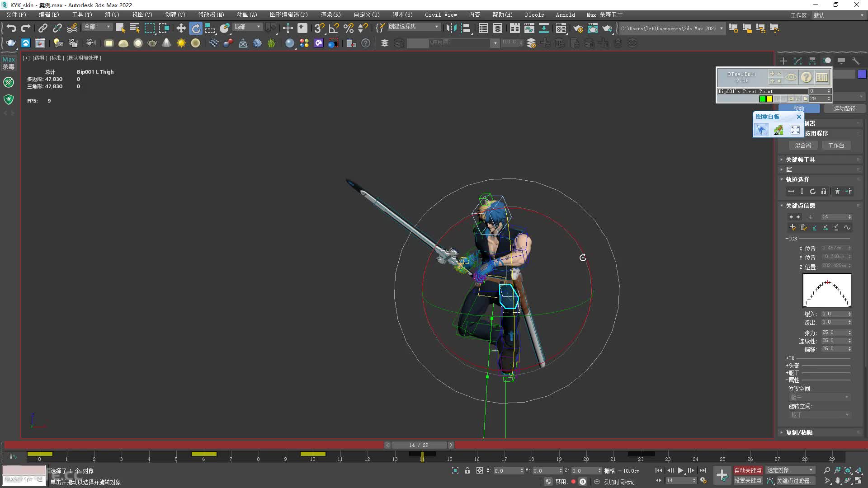The height and width of the screenshot is (488, 868).
Task: Activate the Rotate tool icon
Action: pos(196,28)
